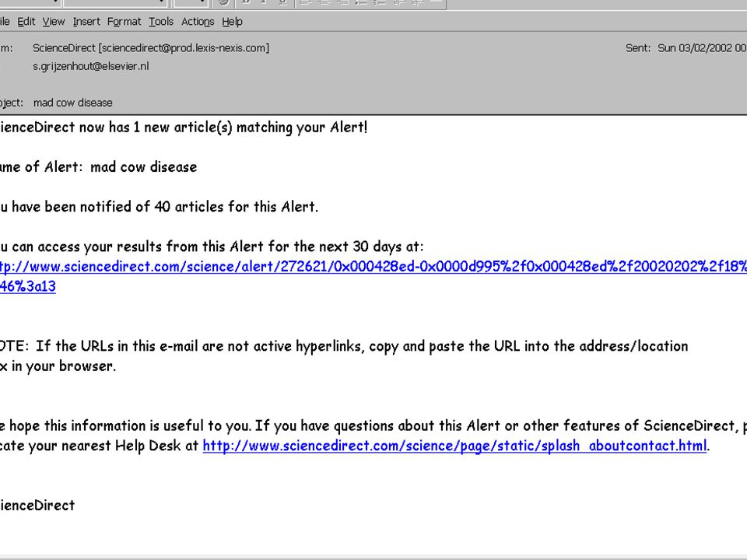Image resolution: width=747 pixels, height=560 pixels.
Task: Open the Edit menu
Action: tap(26, 22)
